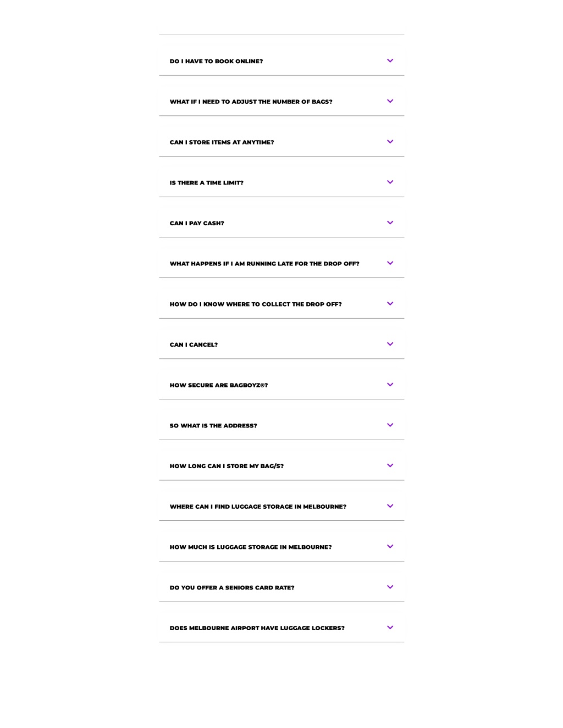Viewport: 563px width, 728px height.
Task: Expand 'How secure are Bagboyz?' section
Action: tap(281, 385)
